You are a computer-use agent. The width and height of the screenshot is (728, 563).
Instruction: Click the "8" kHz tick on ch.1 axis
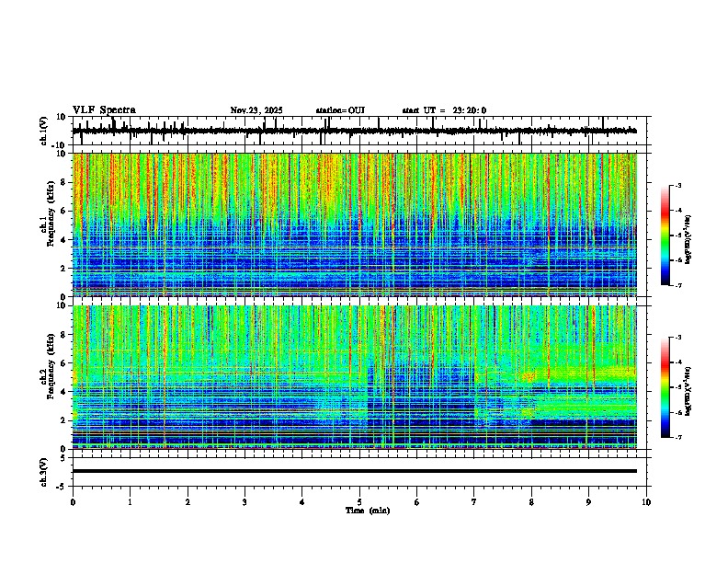pyautogui.click(x=64, y=182)
